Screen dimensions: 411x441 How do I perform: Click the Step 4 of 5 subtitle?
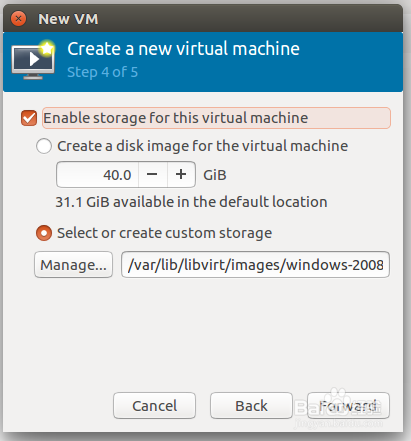pyautogui.click(x=103, y=72)
